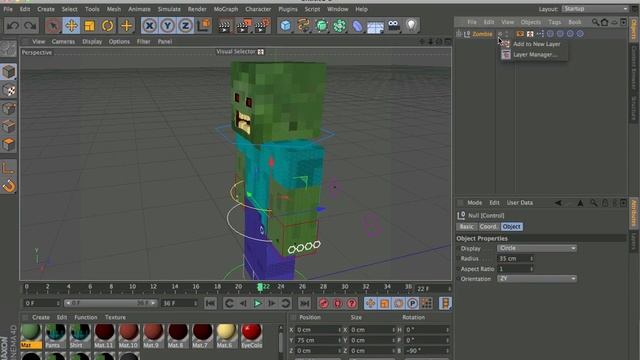Switch to the Coord. tab
The image size is (640, 360).
click(488, 227)
